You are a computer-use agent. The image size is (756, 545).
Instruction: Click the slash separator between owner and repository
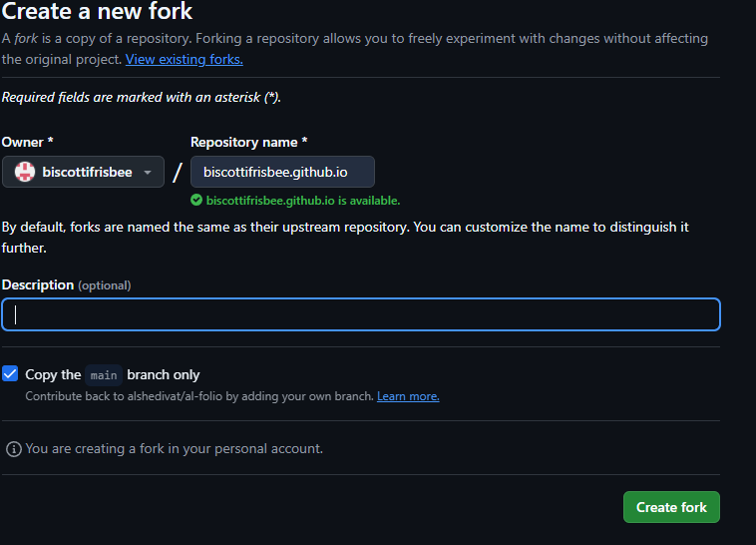[178, 172]
